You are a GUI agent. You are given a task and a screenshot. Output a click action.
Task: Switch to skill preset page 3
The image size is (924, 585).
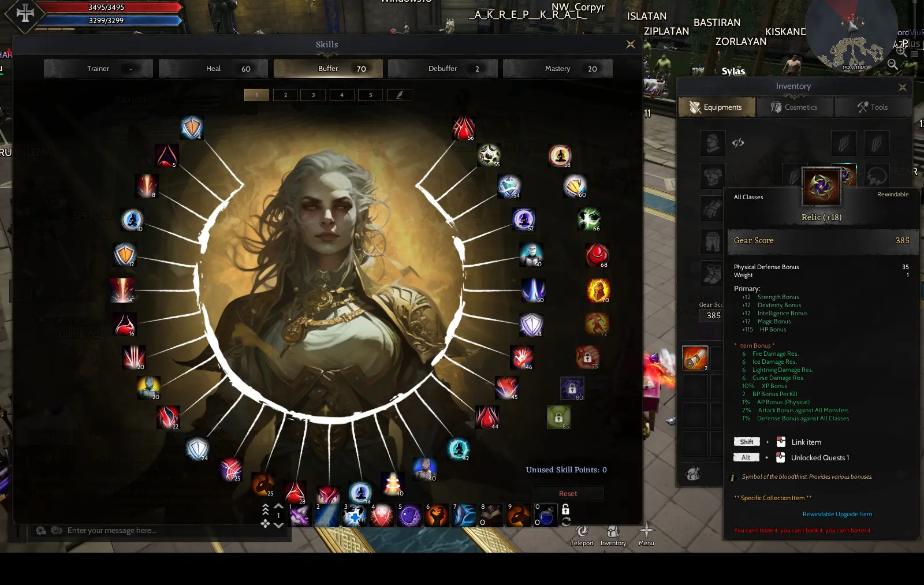313,95
